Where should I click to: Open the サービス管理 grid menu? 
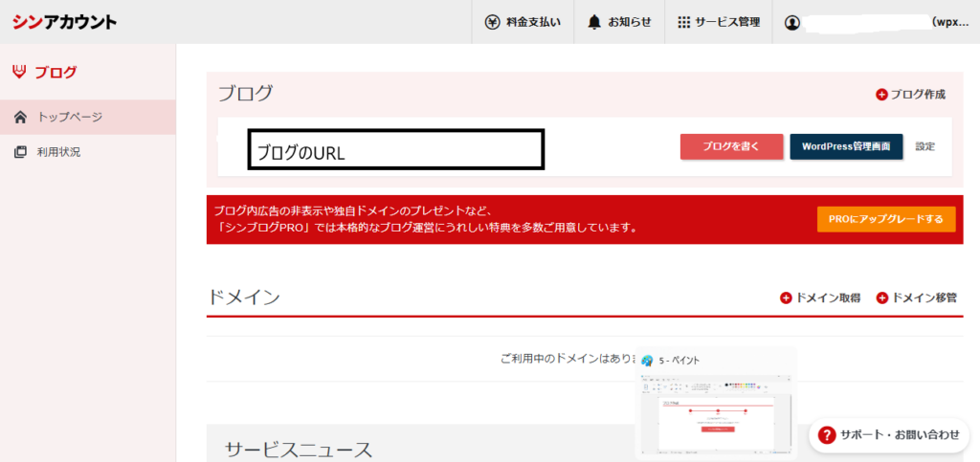718,22
